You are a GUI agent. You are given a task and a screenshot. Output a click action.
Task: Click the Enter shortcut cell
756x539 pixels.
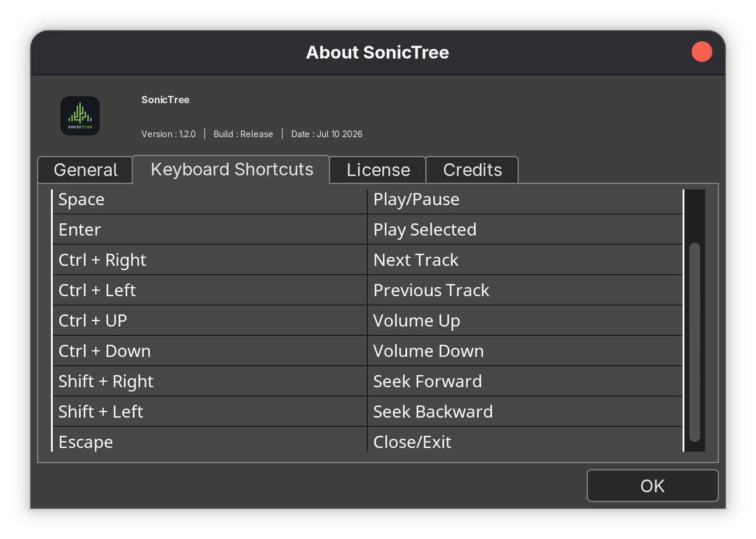click(x=210, y=229)
